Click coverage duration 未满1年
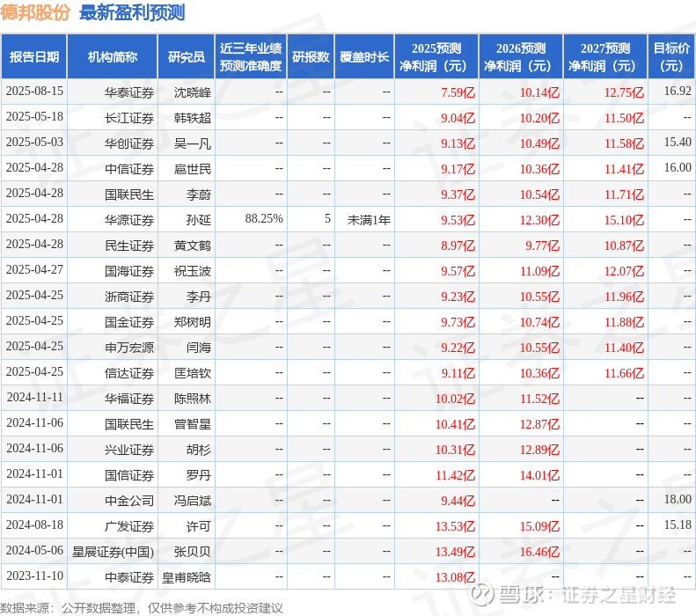Image resolution: width=696 pixels, height=616 pixels. pos(369,220)
